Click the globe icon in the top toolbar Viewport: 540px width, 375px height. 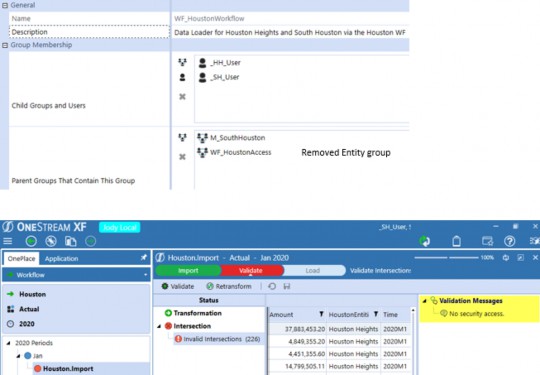pos(51,241)
